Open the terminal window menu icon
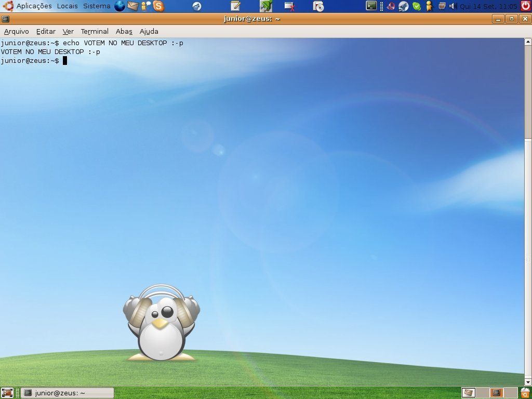532x399 pixels. (5, 19)
